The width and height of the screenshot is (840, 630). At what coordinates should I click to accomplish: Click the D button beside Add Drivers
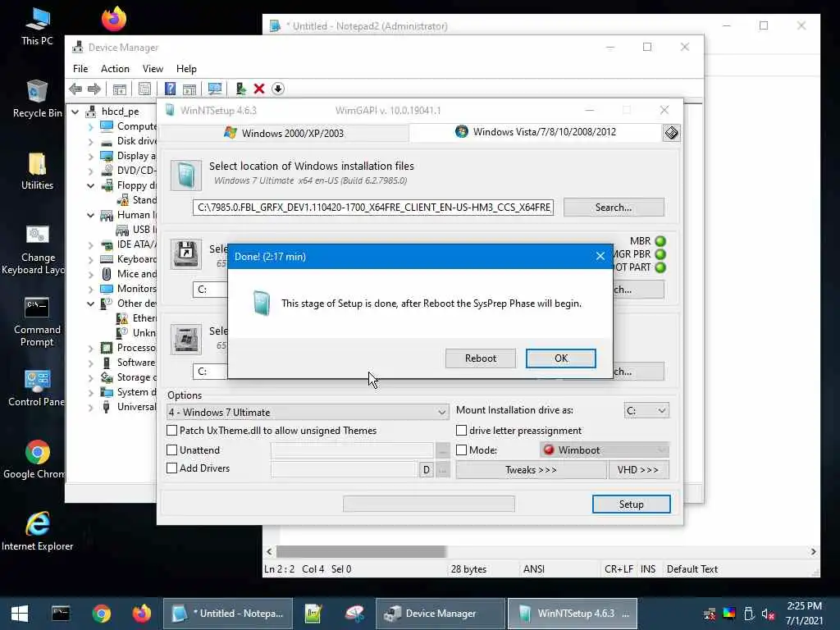pos(426,470)
